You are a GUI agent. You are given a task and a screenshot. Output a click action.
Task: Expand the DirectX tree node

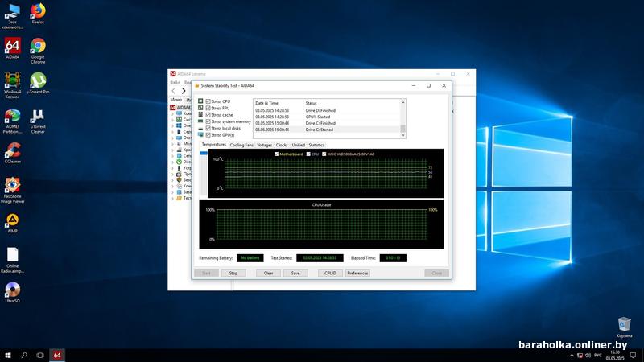point(173,162)
